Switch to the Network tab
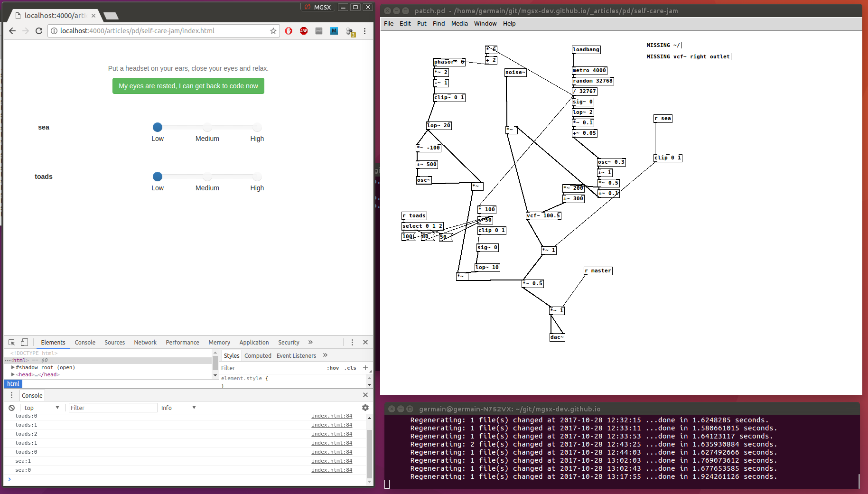This screenshot has height=494, width=868. coord(145,342)
